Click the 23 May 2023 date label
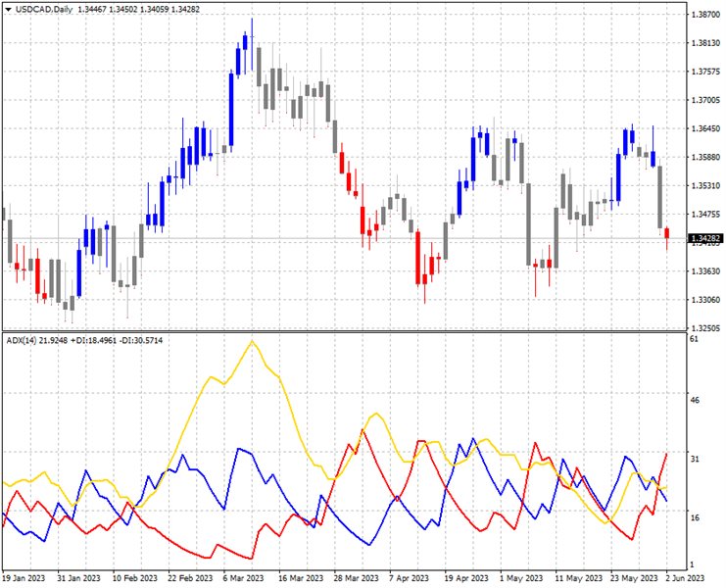 (634, 578)
